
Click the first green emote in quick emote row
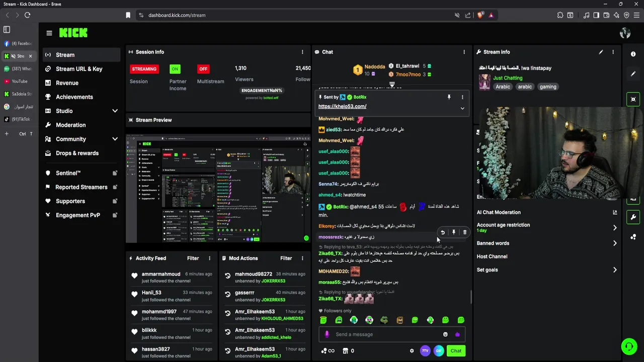(x=324, y=320)
